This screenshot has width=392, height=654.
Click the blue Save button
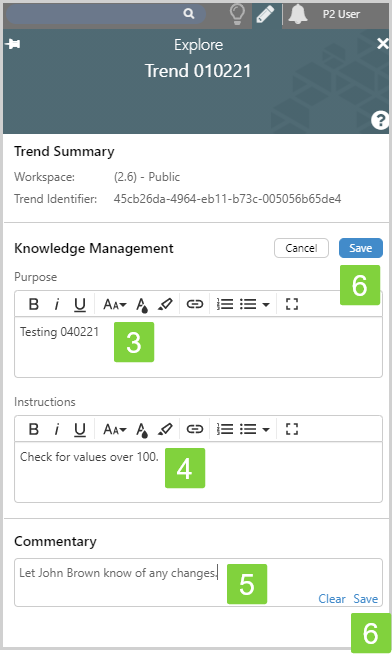coord(361,248)
